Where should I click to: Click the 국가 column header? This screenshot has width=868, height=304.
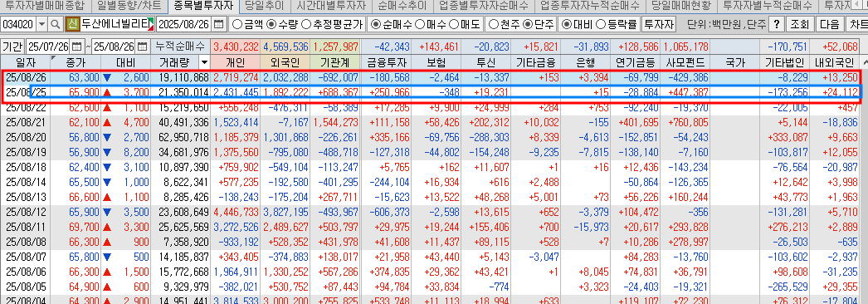point(734,62)
